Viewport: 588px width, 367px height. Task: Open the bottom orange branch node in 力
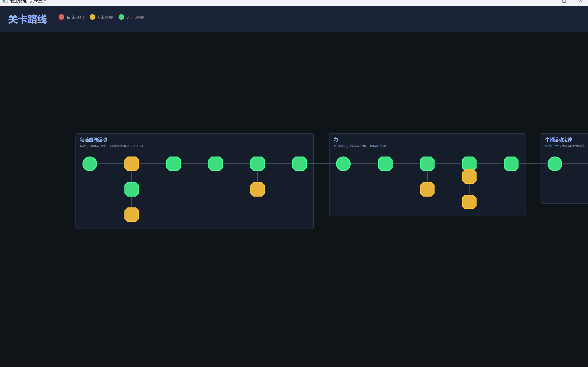[469, 202]
